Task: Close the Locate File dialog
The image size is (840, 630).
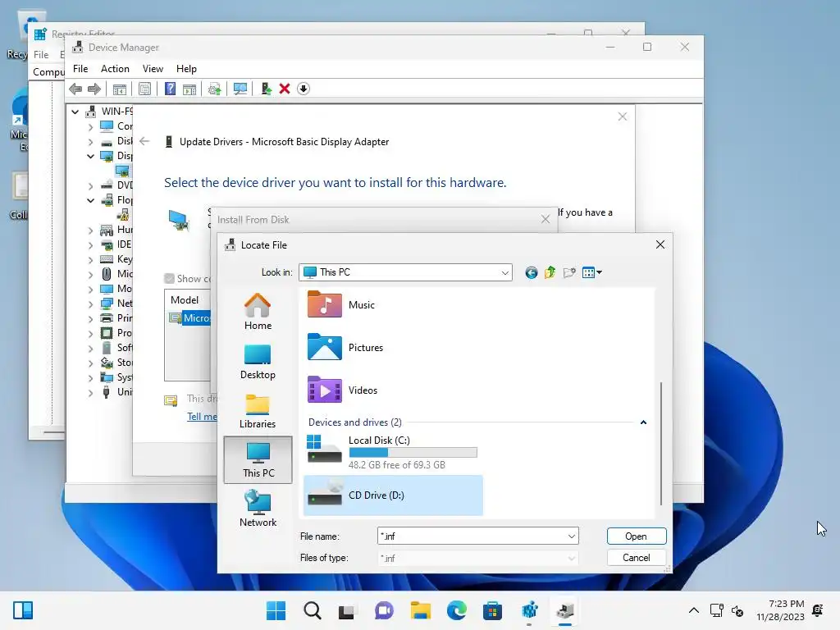Action: 660,244
